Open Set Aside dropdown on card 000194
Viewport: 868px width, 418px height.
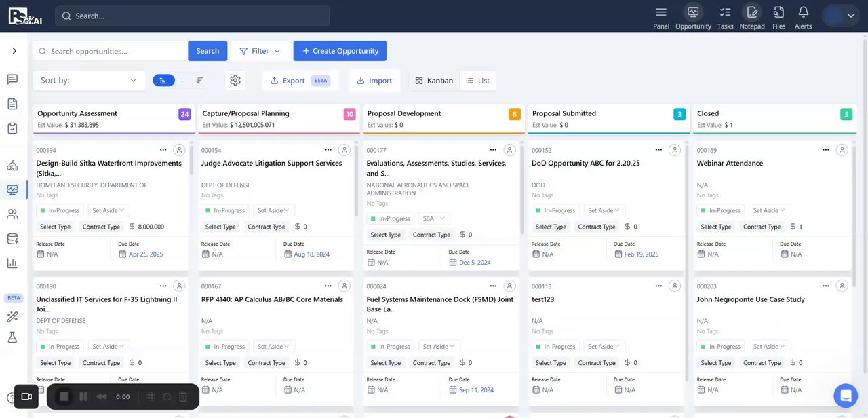[109, 210]
